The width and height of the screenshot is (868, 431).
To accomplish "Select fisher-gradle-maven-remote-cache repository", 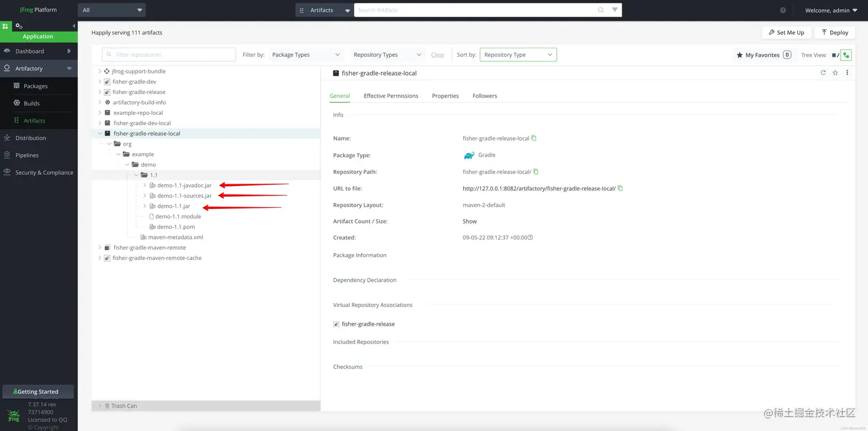I will point(157,258).
